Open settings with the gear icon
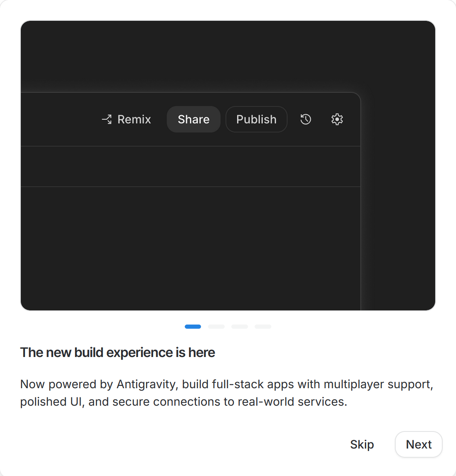Viewport: 456px width, 476px height. [337, 119]
